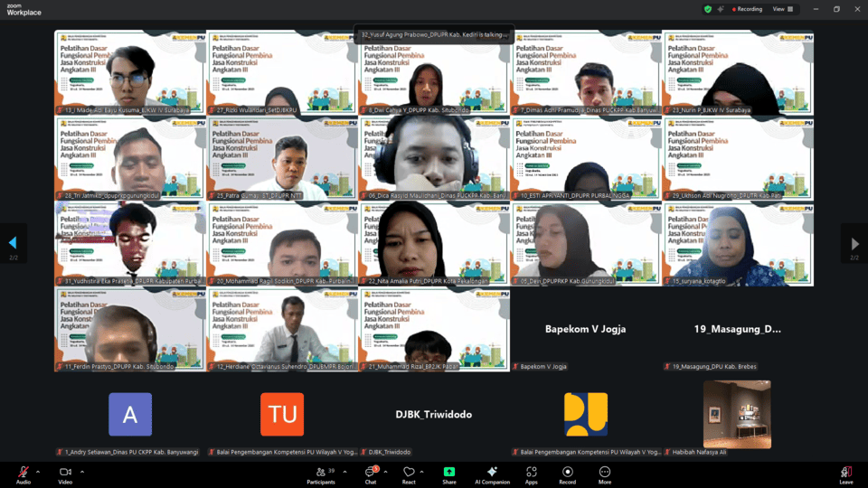Start screen sharing with green Share button
The width and height of the screenshot is (868, 488).
point(449,473)
